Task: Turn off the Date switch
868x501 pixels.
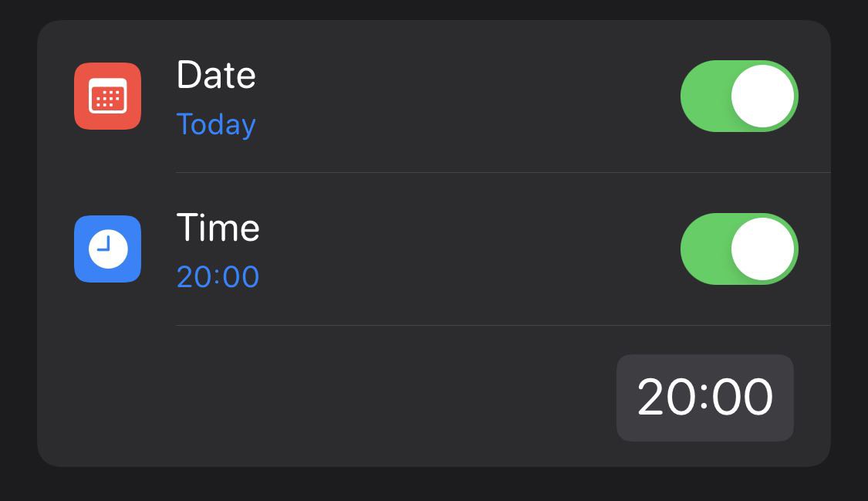Action: click(739, 96)
